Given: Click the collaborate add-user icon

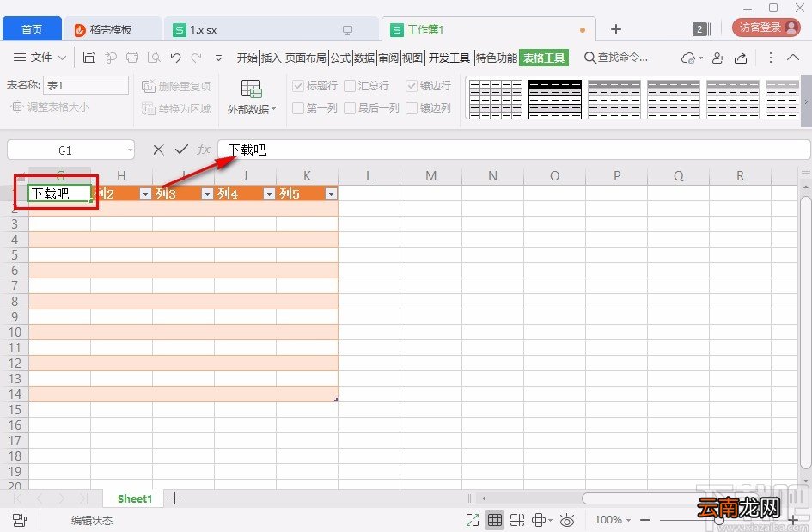Looking at the screenshot, I should [717, 58].
